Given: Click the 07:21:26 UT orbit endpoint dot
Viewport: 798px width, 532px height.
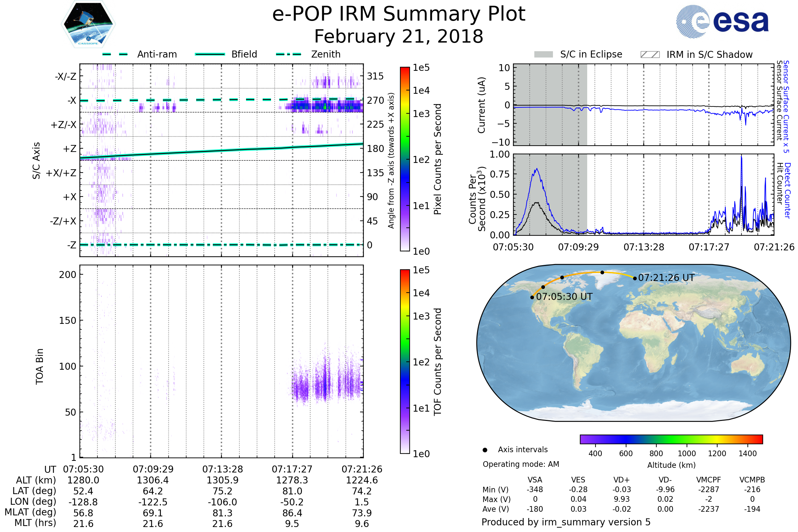Looking at the screenshot, I should click(635, 278).
